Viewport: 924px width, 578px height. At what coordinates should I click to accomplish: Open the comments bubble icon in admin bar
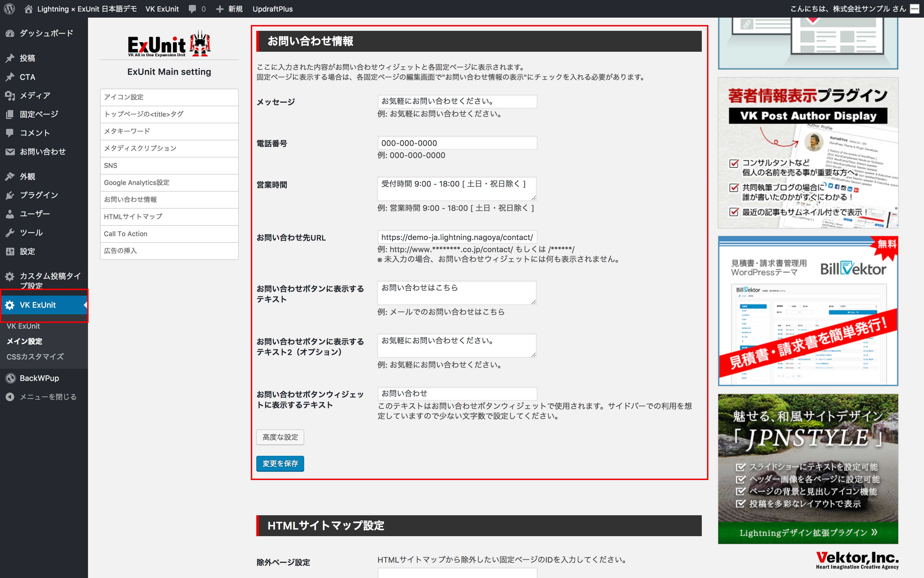pyautogui.click(x=193, y=9)
